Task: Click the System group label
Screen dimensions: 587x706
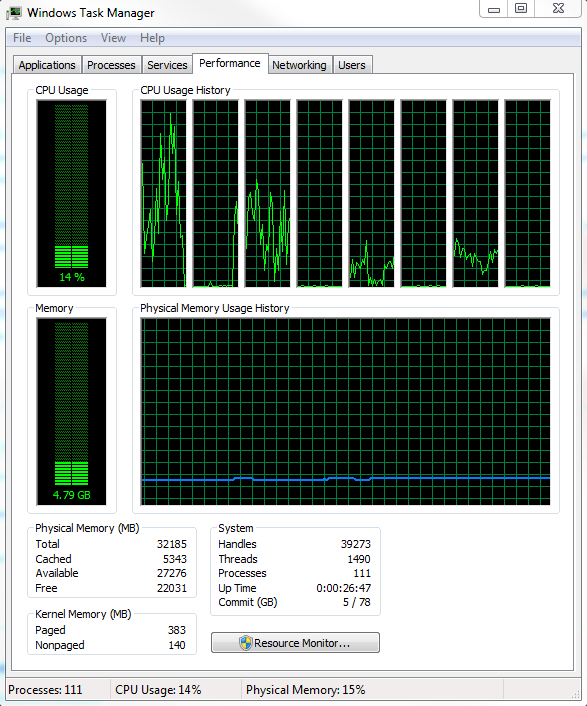Action: pos(236,528)
